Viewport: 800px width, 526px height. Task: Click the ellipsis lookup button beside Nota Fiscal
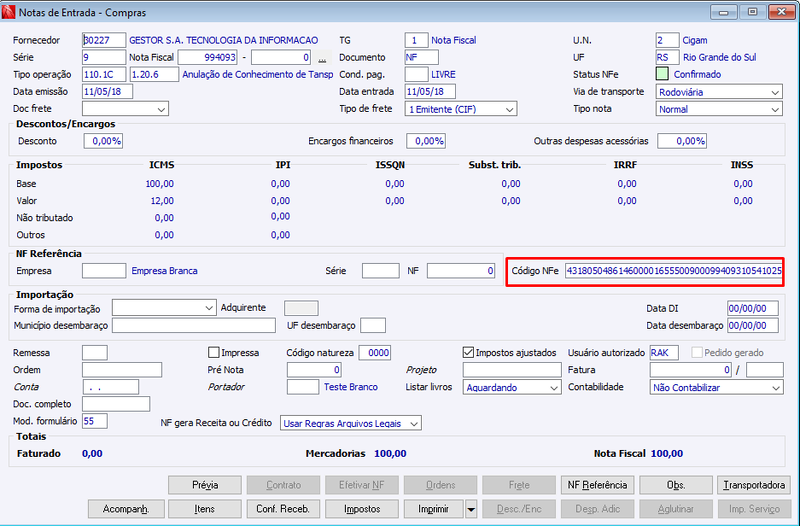[x=322, y=58]
